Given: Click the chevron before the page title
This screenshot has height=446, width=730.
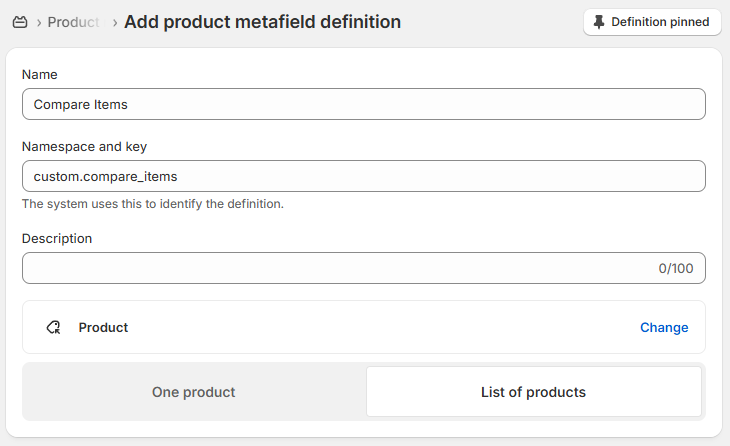Looking at the screenshot, I should 115,22.
